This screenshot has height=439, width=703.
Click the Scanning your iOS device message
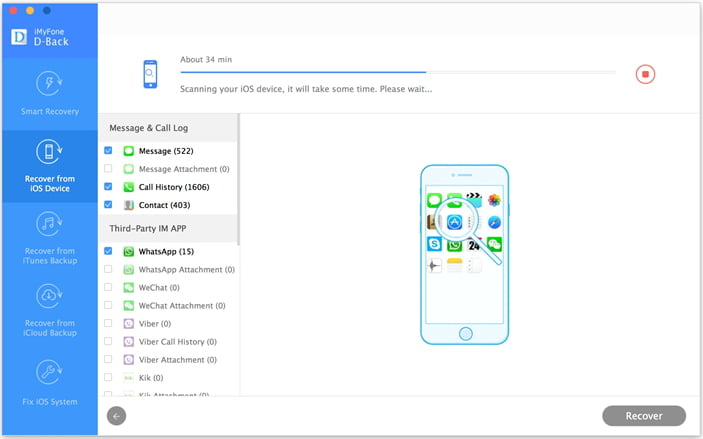click(306, 89)
